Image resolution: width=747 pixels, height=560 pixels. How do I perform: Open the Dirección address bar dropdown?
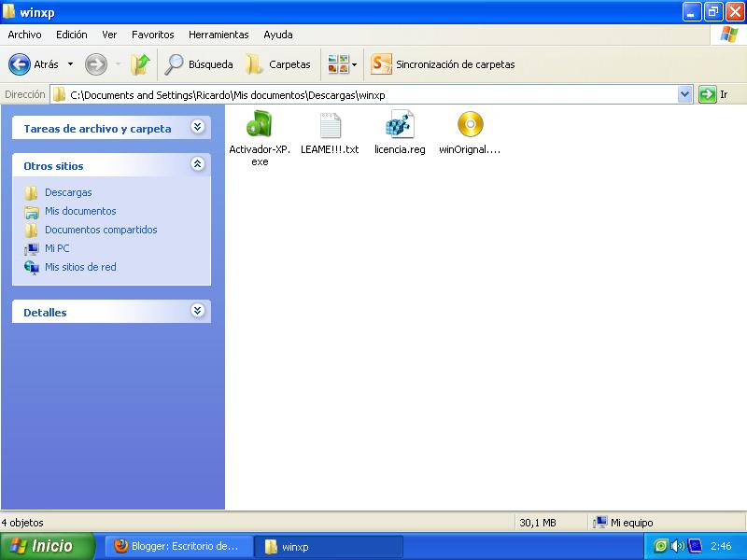[684, 94]
